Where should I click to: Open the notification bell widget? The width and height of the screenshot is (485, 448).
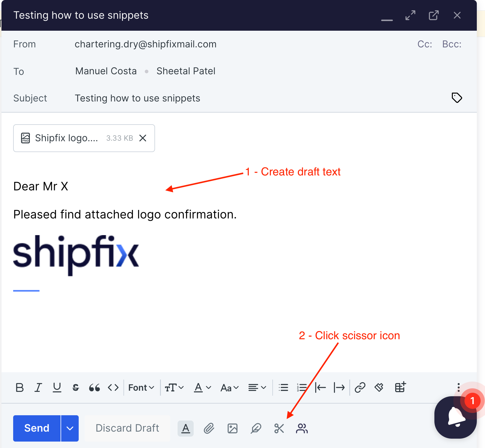[x=455, y=417]
